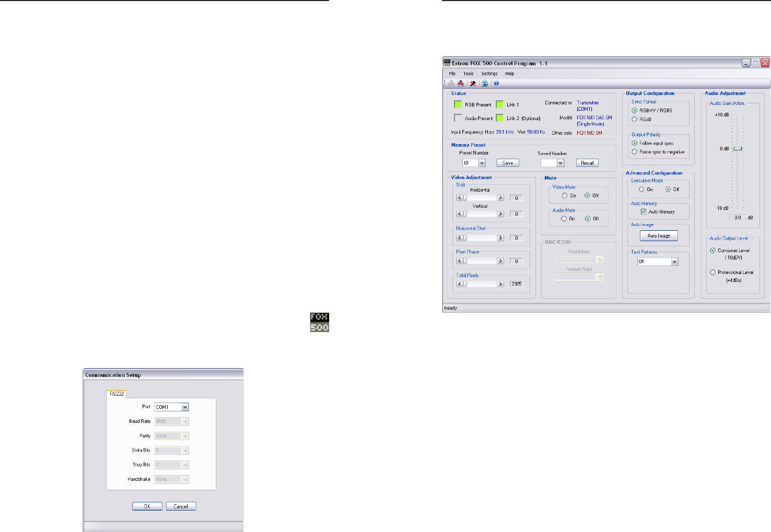Click the Audio Present indicator box
This screenshot has width=771, height=532.
458,118
